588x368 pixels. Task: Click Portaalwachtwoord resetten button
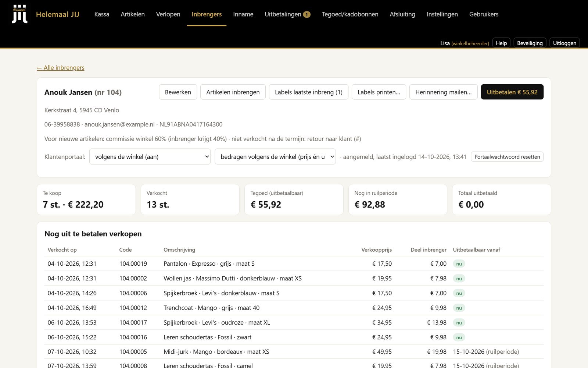507,157
